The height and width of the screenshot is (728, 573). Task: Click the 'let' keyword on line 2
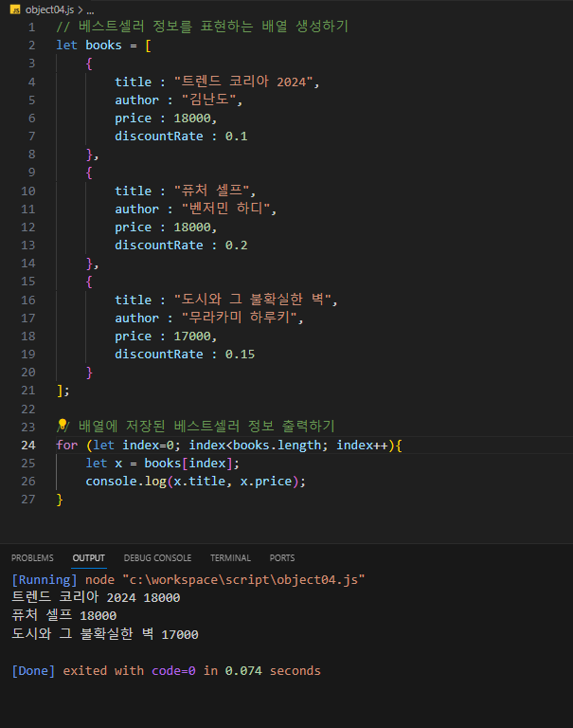click(x=67, y=45)
